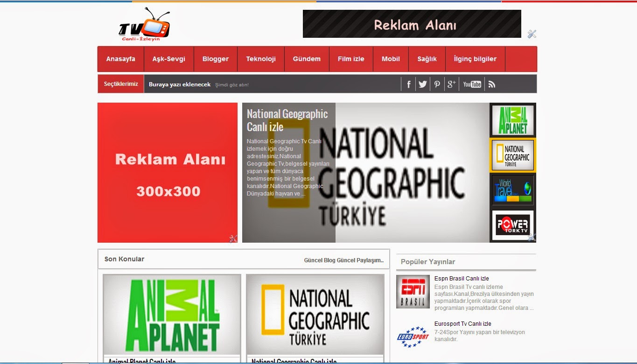Open the Animal Planet post image
This screenshot has width=637, height=364.
tap(172, 315)
